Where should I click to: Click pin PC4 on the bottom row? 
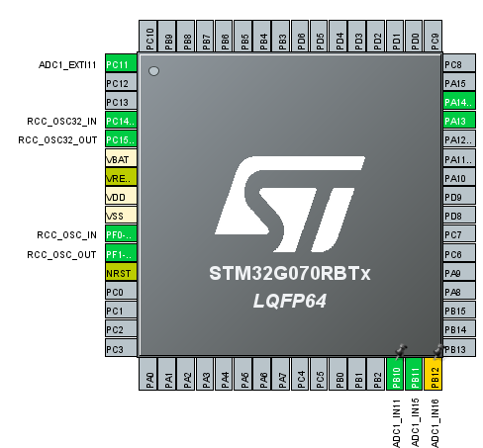[300, 374]
